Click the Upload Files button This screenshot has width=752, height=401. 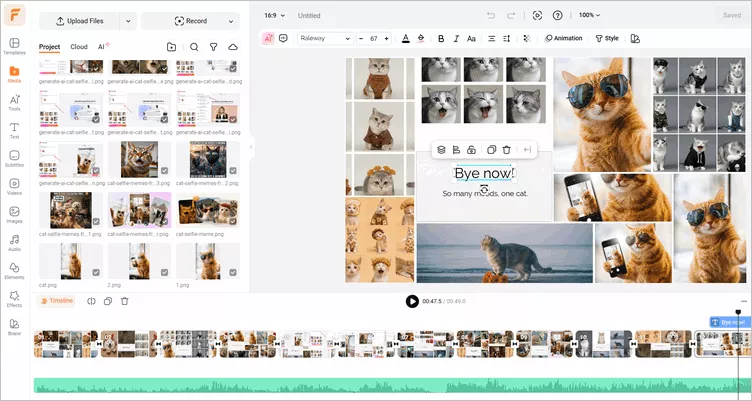pos(80,21)
